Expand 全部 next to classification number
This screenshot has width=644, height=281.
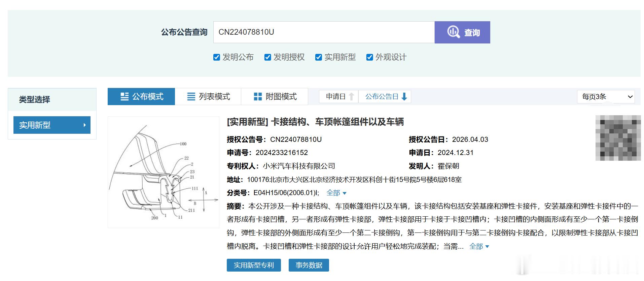336,193
